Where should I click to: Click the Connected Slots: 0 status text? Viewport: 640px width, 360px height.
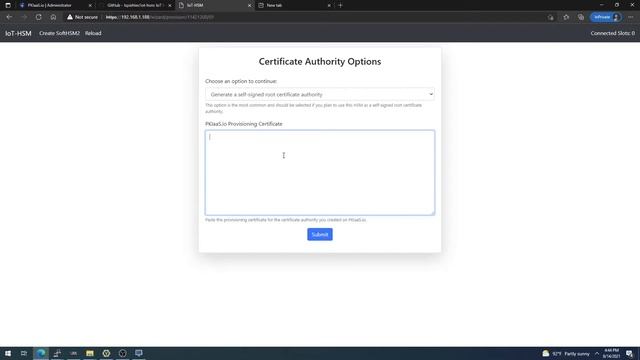613,33
